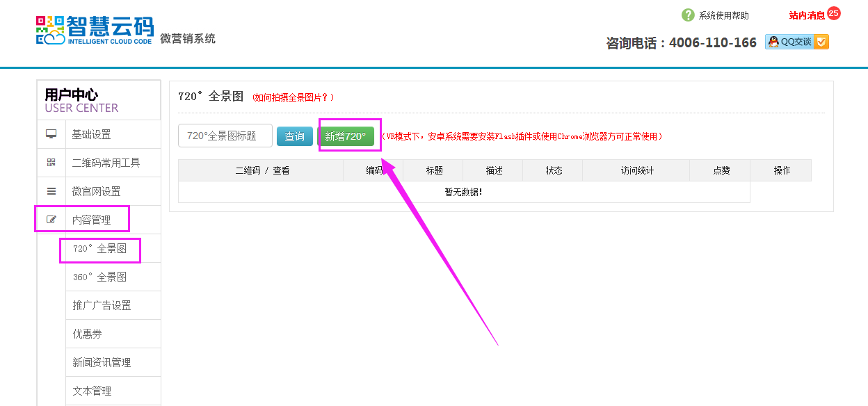Click the 暂无数据! empty table message
This screenshot has height=406, width=868.
coord(464,192)
